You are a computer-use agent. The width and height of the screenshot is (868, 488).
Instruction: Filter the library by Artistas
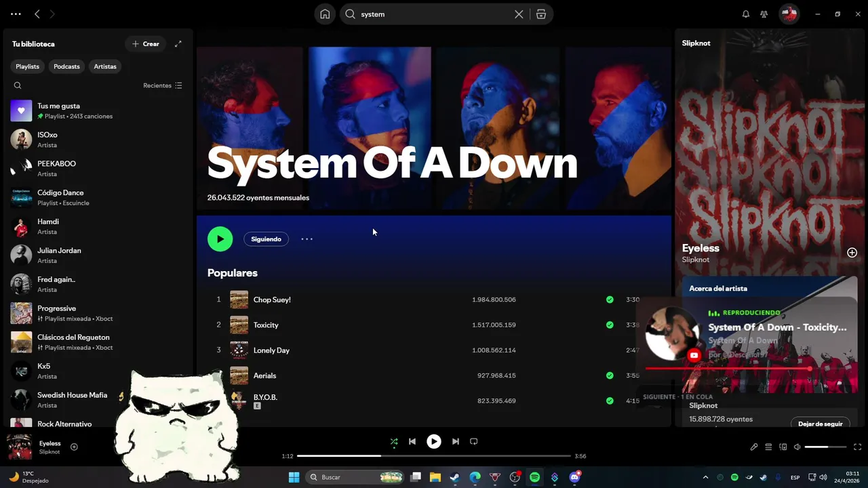[x=105, y=66]
